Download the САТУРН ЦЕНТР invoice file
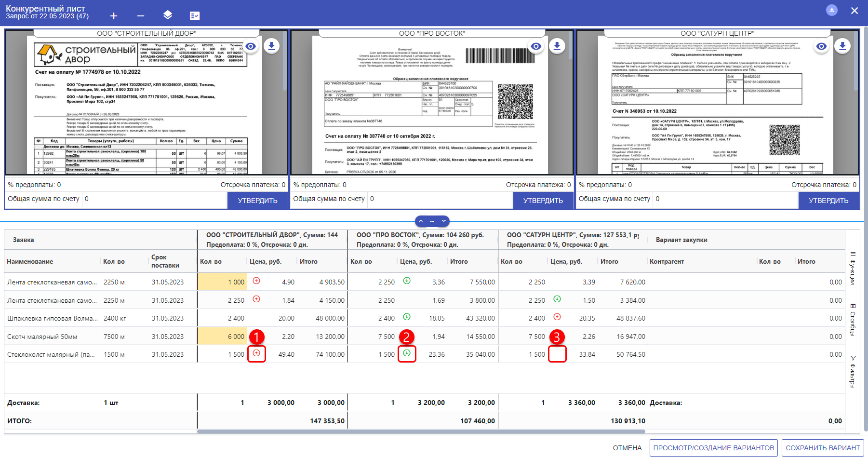The height and width of the screenshot is (458, 868). (842, 46)
